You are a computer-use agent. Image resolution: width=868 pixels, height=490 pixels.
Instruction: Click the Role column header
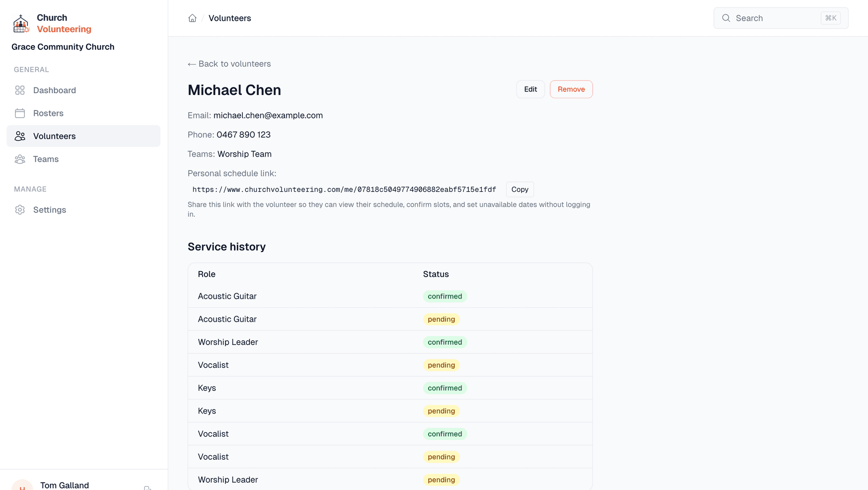(x=207, y=274)
